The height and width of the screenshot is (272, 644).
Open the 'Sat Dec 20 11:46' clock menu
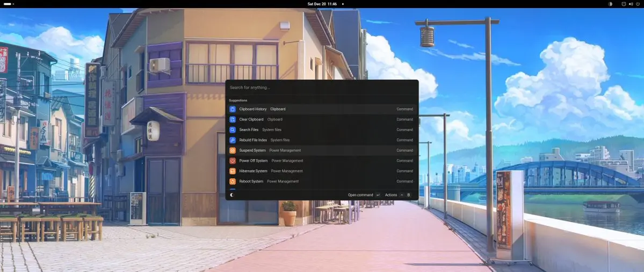click(322, 4)
